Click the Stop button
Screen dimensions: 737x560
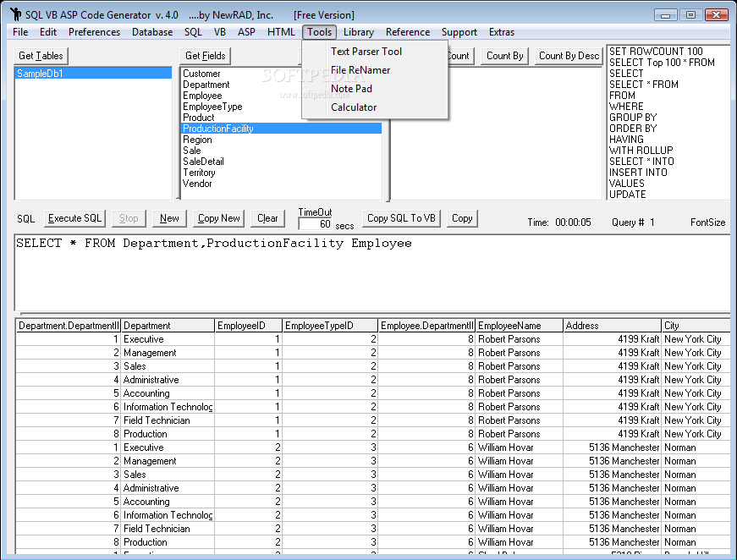[129, 218]
